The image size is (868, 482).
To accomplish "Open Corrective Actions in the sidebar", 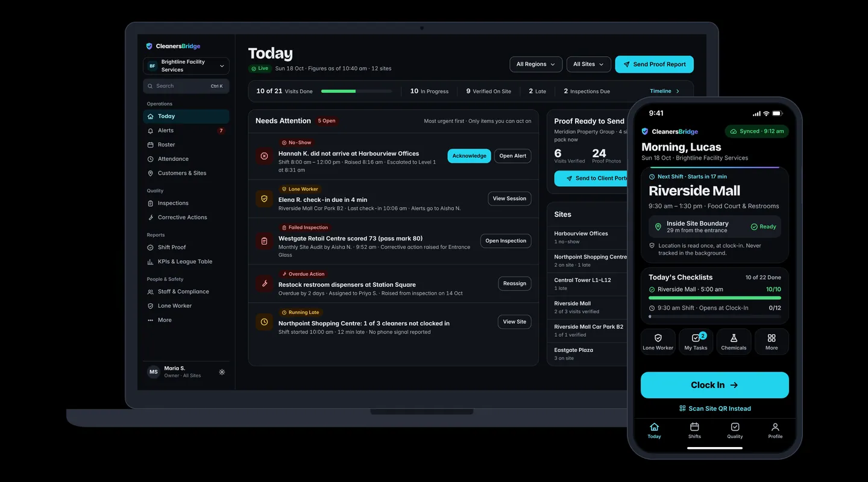I will 186,218.
